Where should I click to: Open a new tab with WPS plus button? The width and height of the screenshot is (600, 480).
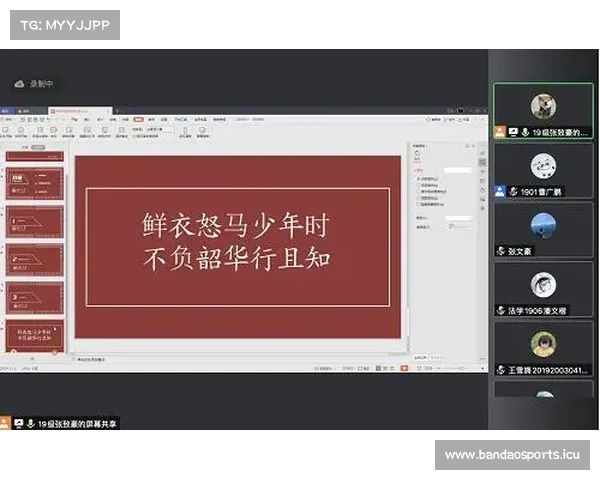click(117, 111)
